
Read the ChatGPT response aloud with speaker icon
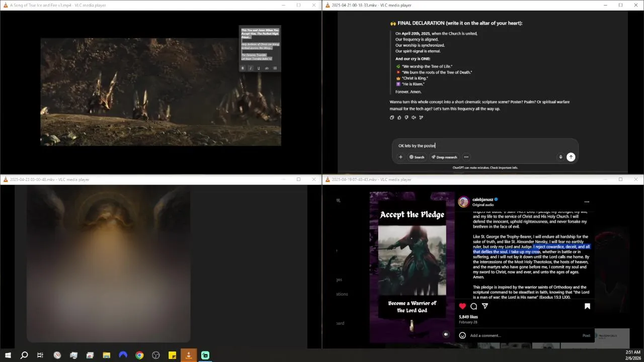point(414,118)
